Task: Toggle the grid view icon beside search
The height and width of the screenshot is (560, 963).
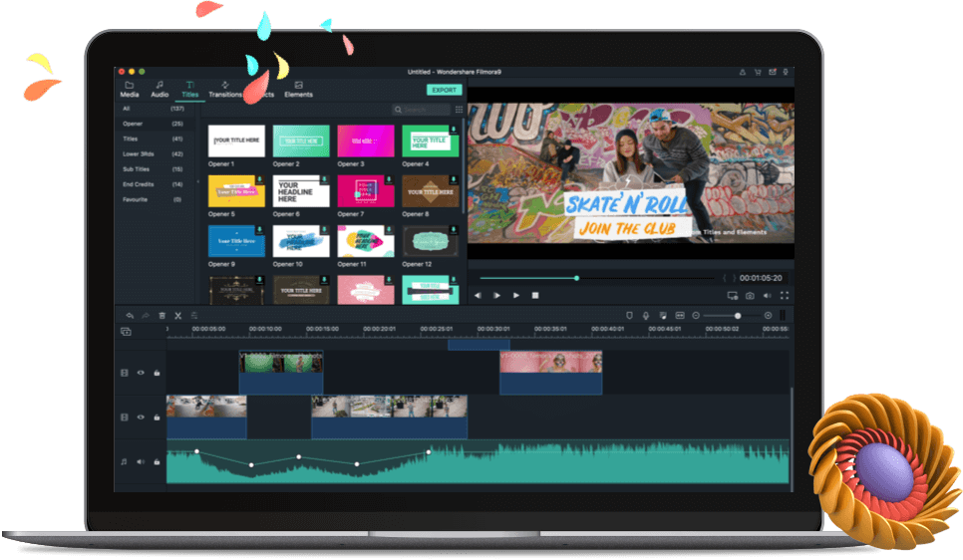Action: tap(459, 110)
